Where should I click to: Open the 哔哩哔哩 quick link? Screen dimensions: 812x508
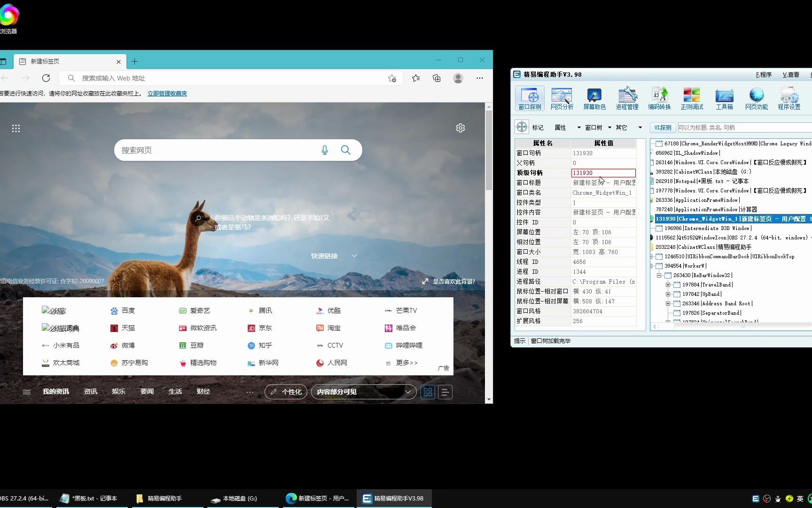point(404,345)
